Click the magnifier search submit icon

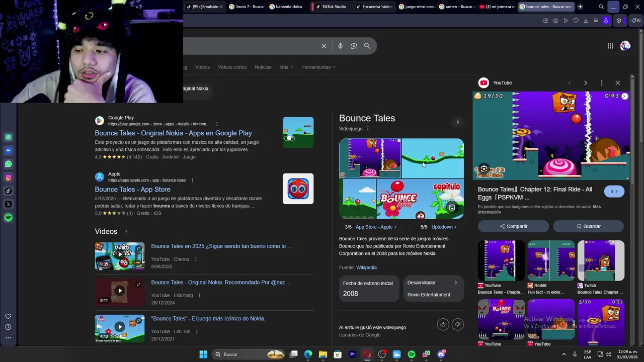click(367, 46)
